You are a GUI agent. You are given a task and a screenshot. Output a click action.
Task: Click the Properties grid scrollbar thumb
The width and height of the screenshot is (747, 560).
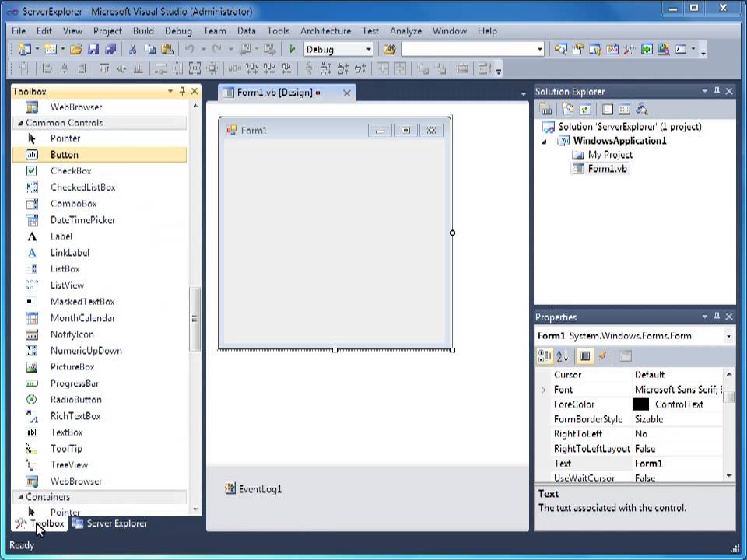tap(729, 396)
